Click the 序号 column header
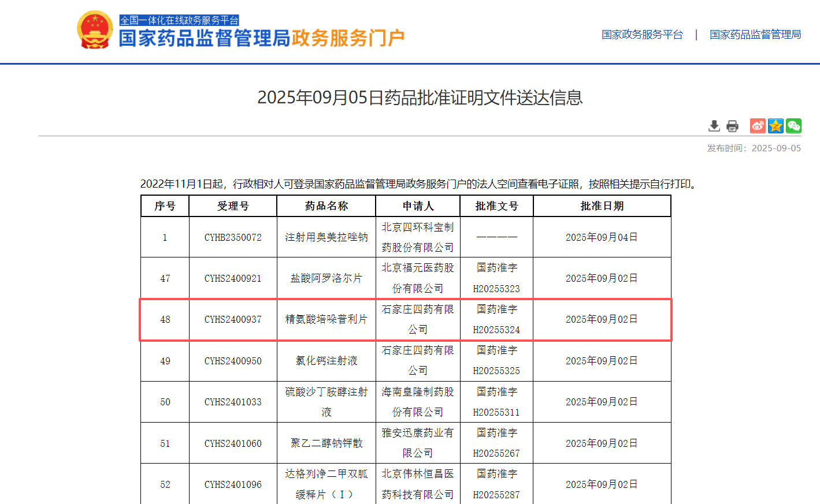 pyautogui.click(x=165, y=206)
